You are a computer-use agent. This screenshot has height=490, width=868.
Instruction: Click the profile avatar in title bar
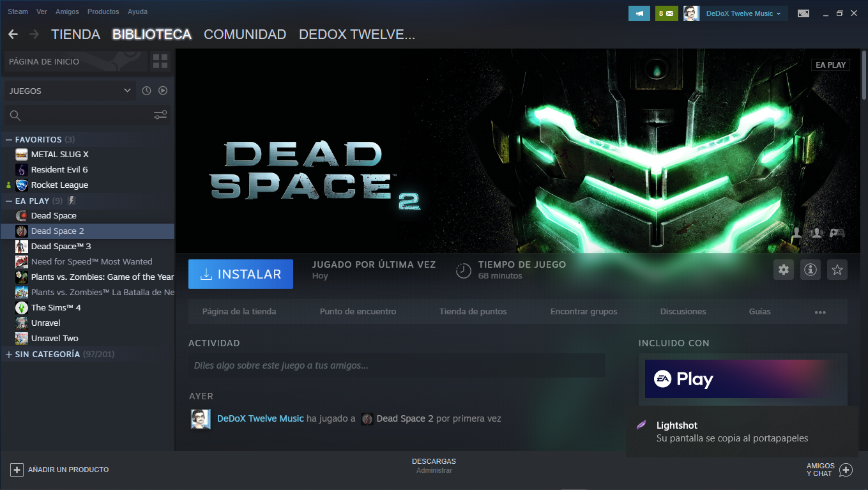(x=691, y=13)
